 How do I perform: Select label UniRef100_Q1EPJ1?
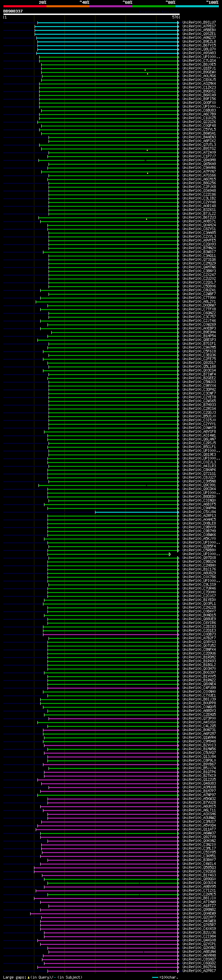[199, 68]
